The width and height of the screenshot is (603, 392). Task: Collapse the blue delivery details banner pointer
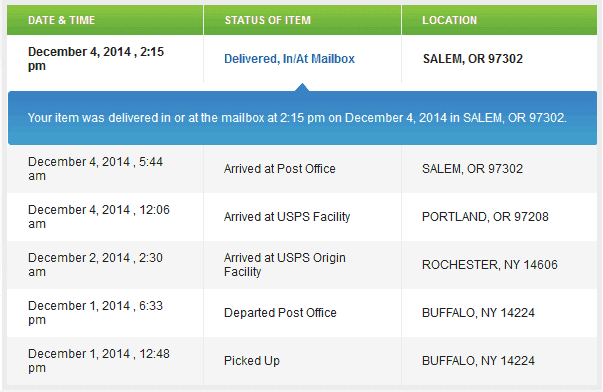pyautogui.click(x=302, y=87)
